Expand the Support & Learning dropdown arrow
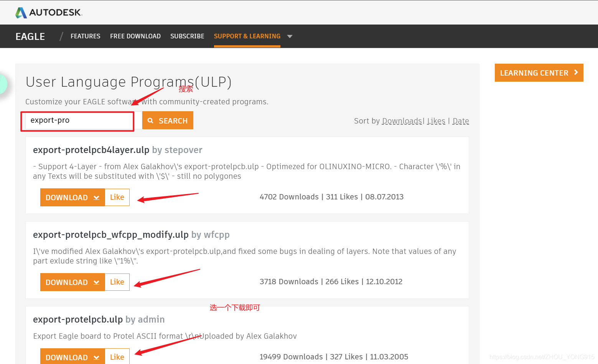 tap(290, 36)
